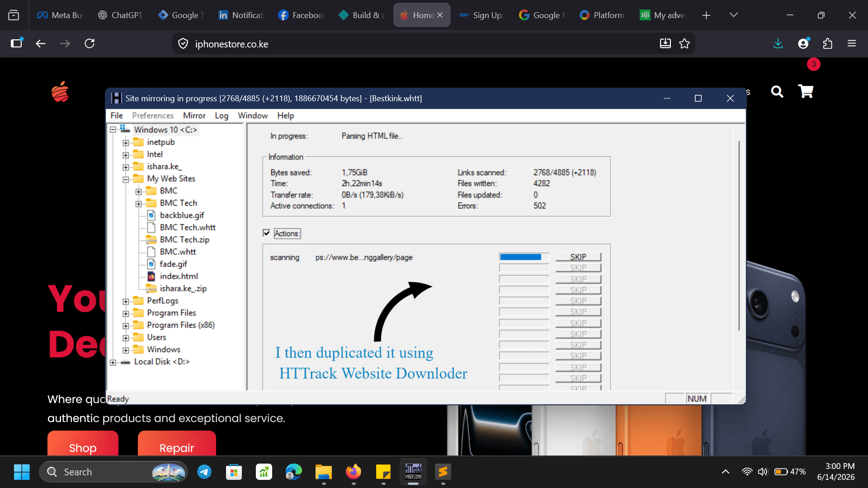Bookmark this page with the star icon
This screenshot has width=868, height=488.
pyautogui.click(x=684, y=43)
